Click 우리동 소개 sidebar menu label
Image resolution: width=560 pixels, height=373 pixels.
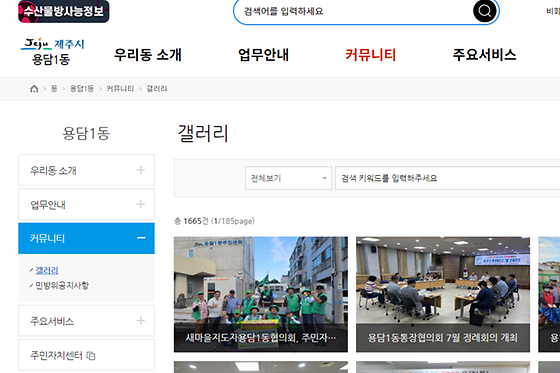[x=53, y=170]
